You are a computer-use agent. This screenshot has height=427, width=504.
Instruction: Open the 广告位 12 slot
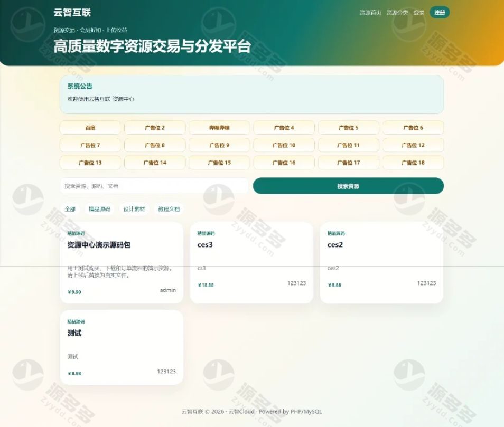tap(413, 145)
